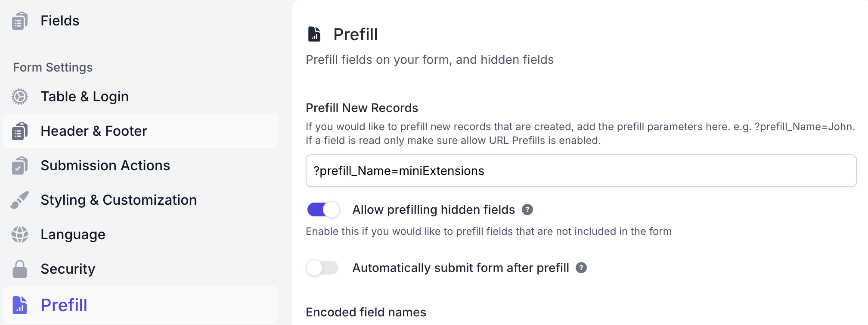Image resolution: width=868 pixels, height=325 pixels.
Task: Click the Prefill page heading icon
Action: pyautogui.click(x=314, y=34)
